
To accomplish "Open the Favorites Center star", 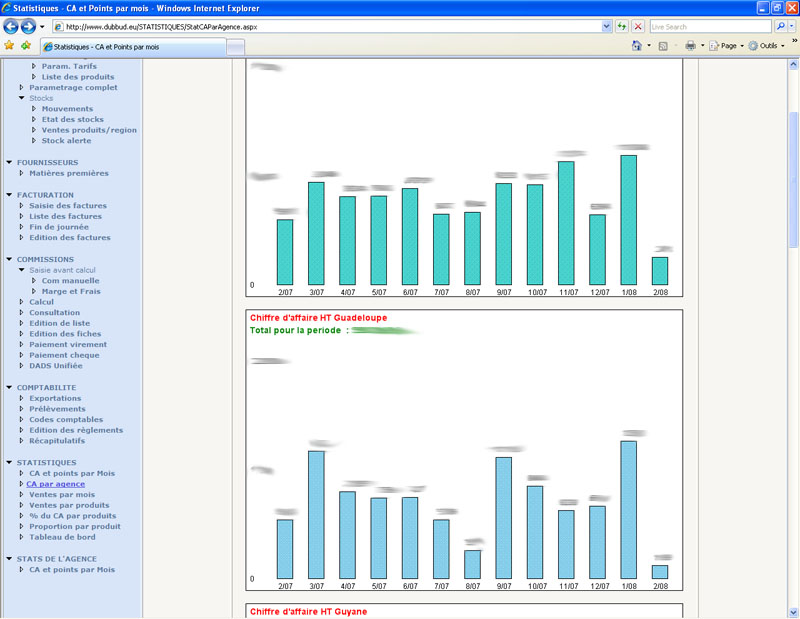I will 9,46.
